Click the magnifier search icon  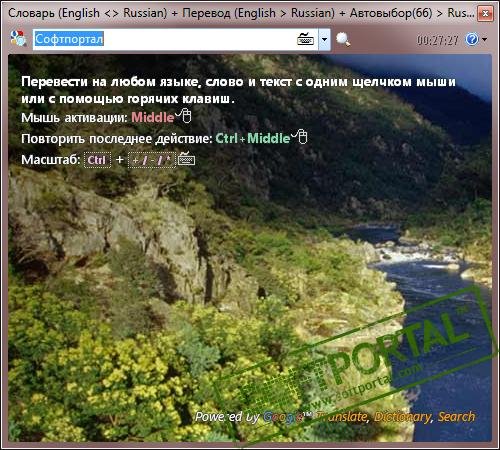[343, 40]
